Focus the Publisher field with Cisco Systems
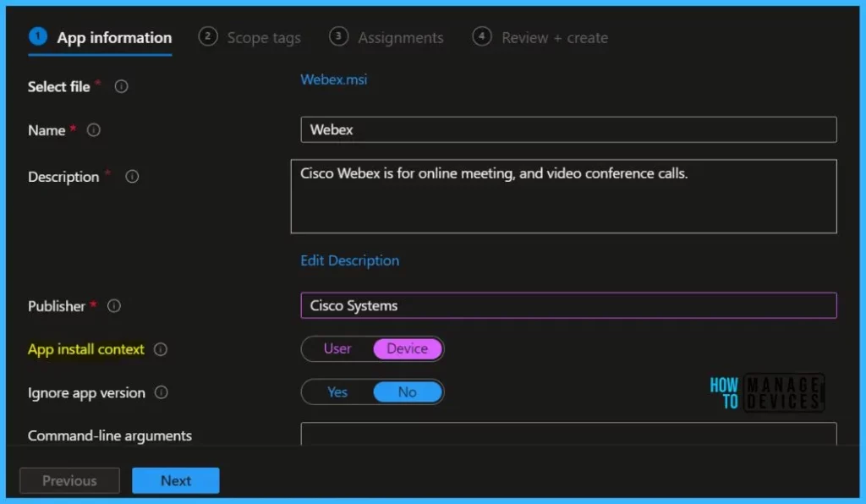 [568, 305]
